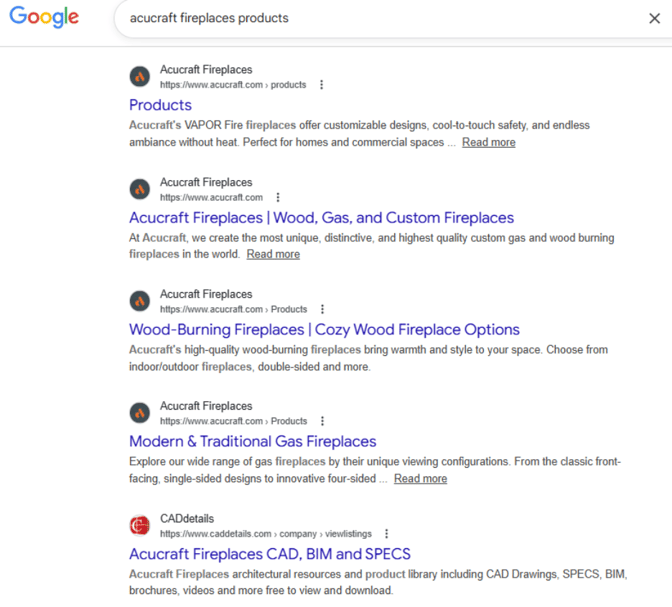Click the CADdetails site favicon

[140, 525]
